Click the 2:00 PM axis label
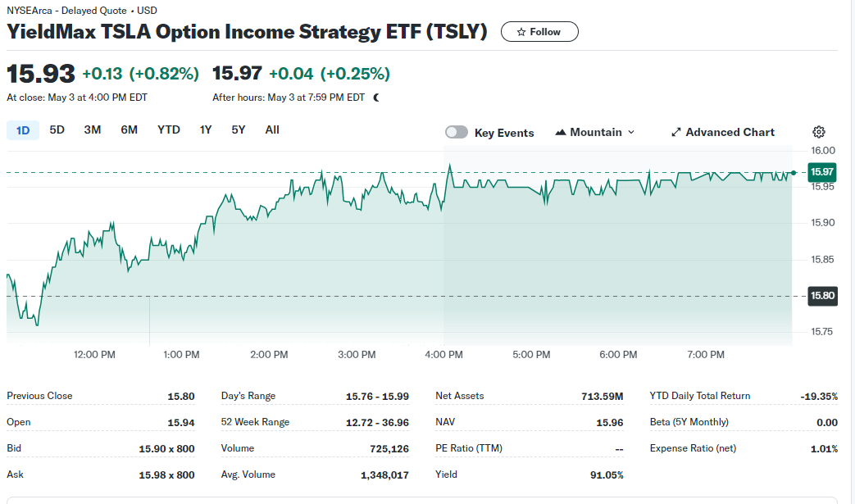 click(x=269, y=355)
